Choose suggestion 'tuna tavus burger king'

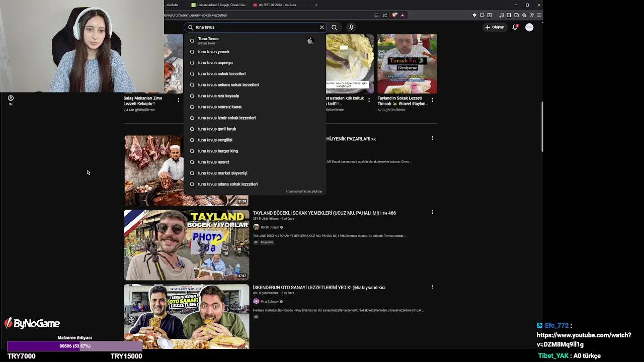click(x=255, y=151)
